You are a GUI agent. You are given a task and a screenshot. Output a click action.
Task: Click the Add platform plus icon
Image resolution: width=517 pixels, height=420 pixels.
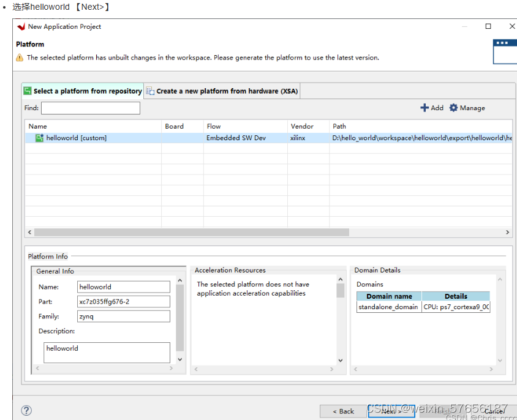click(x=425, y=108)
